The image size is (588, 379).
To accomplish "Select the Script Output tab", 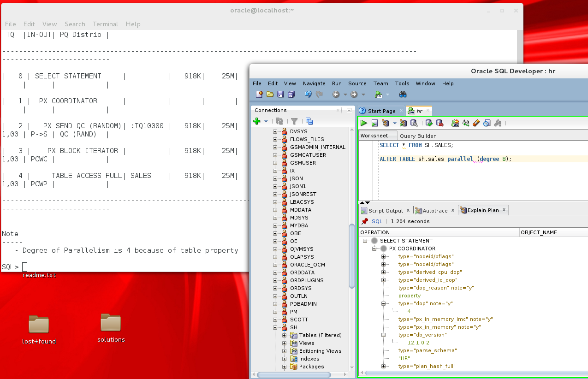I will (x=386, y=210).
